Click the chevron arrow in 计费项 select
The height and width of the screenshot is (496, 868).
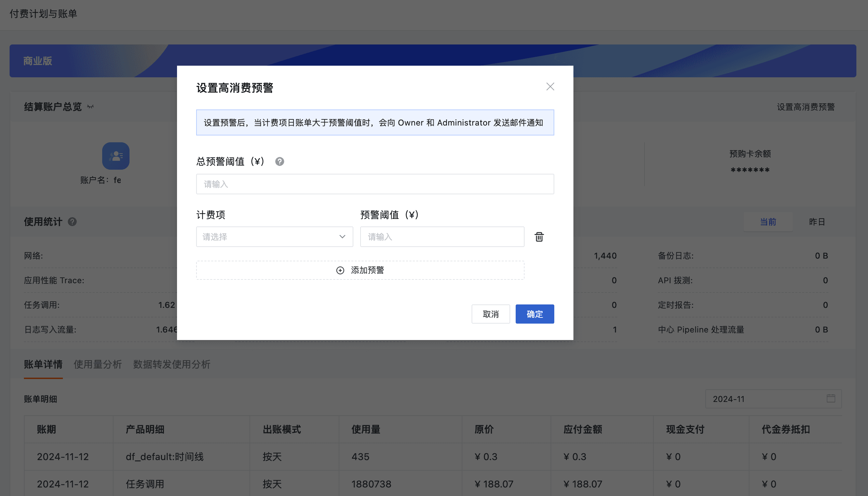342,237
